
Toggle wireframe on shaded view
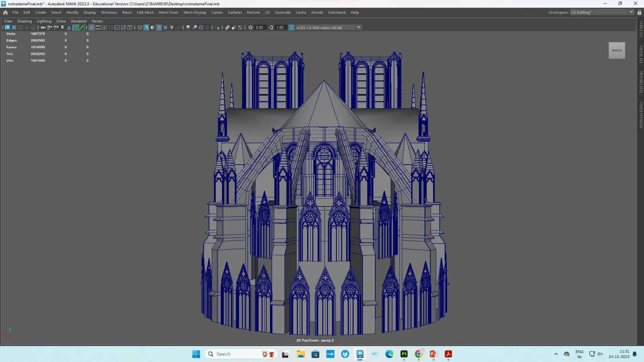(x=152, y=27)
